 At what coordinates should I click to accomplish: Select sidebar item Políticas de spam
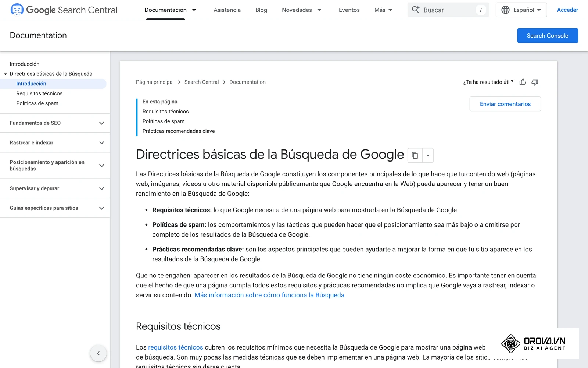point(37,103)
